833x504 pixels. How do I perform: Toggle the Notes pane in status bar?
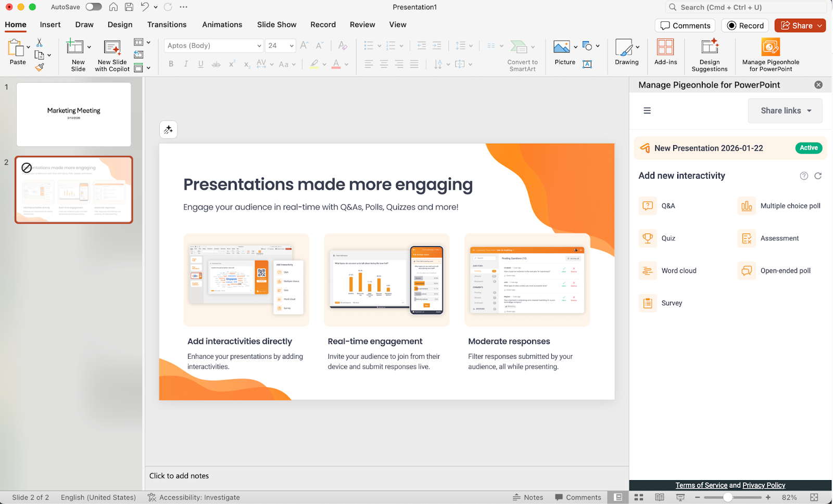click(528, 498)
